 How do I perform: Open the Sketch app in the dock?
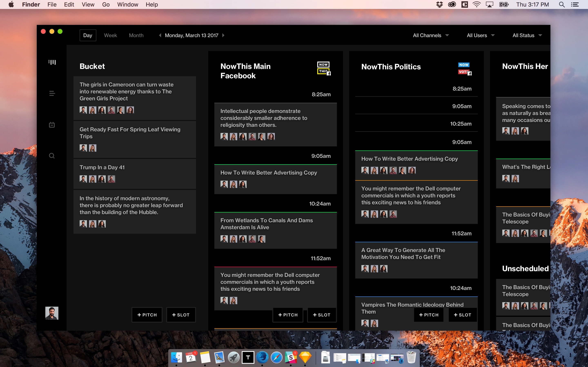pos(305,357)
